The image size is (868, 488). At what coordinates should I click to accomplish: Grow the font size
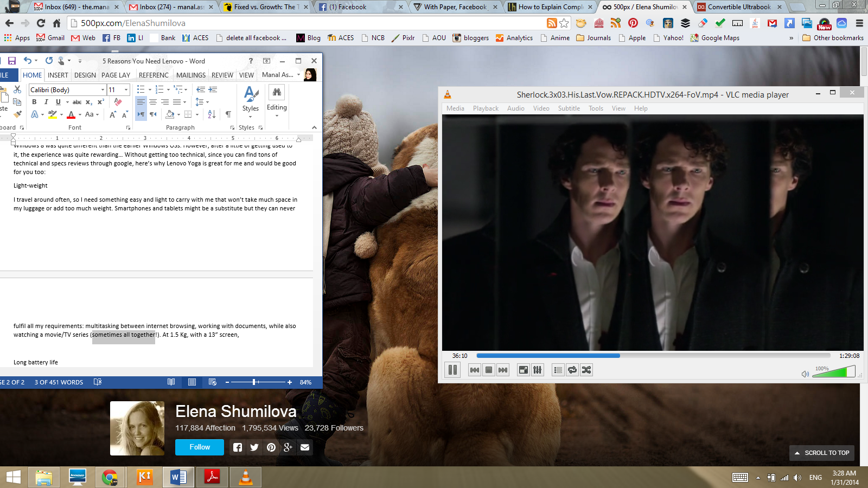112,114
